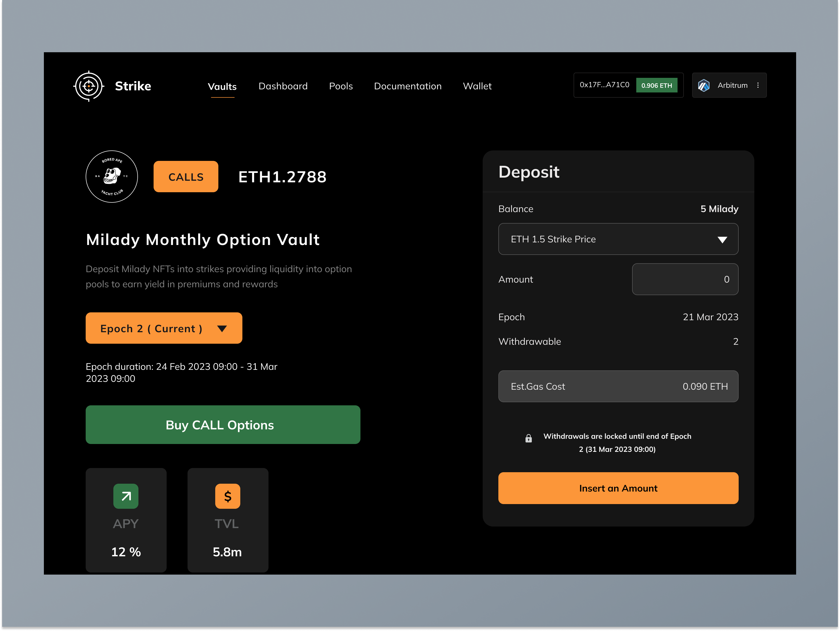This screenshot has height=631, width=840.
Task: Click the Deposit panel heading
Action: (x=529, y=172)
